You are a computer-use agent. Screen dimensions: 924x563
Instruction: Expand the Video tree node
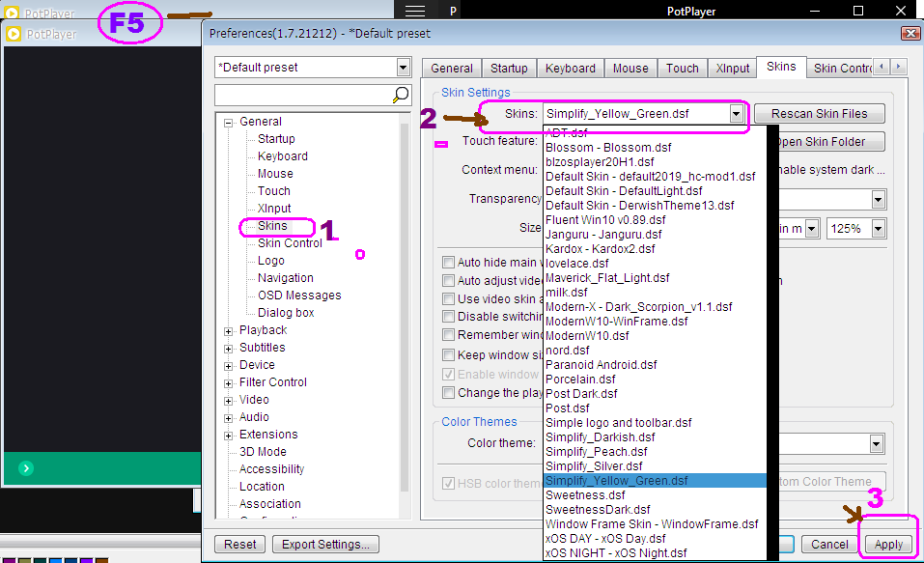(x=229, y=401)
